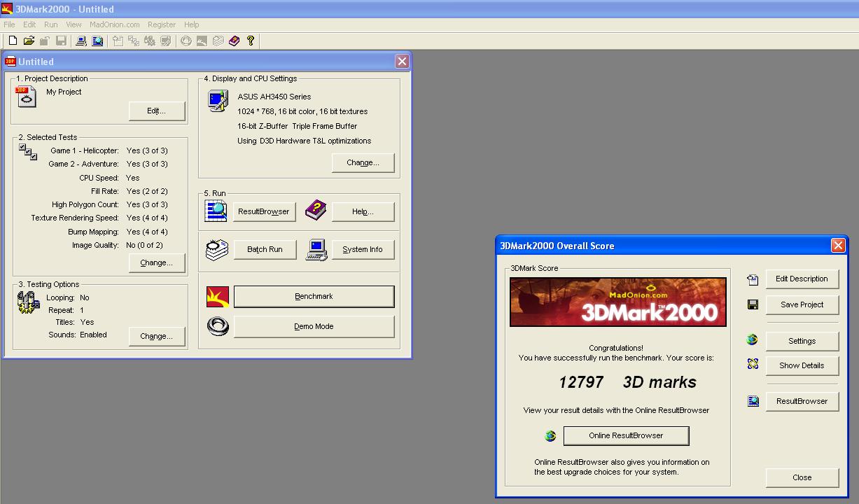Click the grayed batch run stack toolbar icon
The width and height of the screenshot is (859, 504).
[x=218, y=41]
